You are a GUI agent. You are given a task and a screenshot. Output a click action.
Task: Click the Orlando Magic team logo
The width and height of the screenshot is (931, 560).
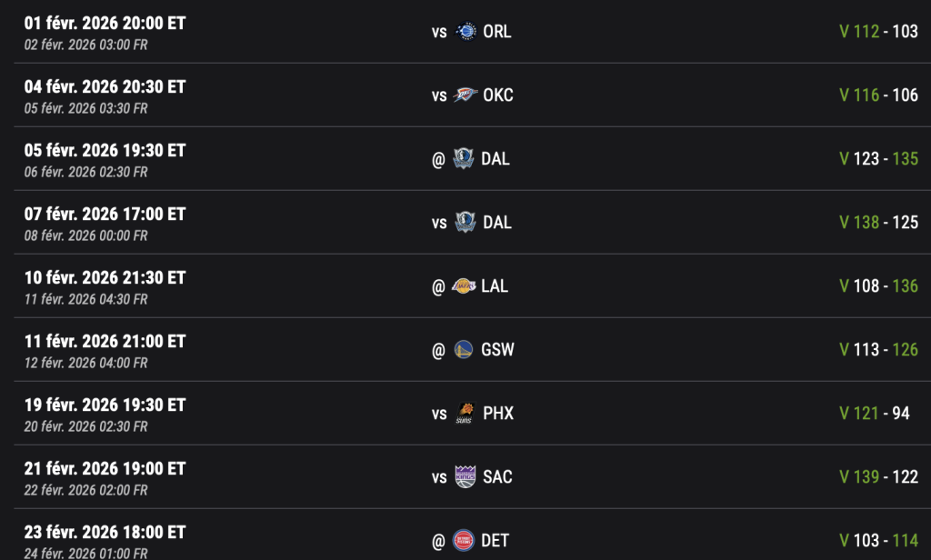coord(465,32)
